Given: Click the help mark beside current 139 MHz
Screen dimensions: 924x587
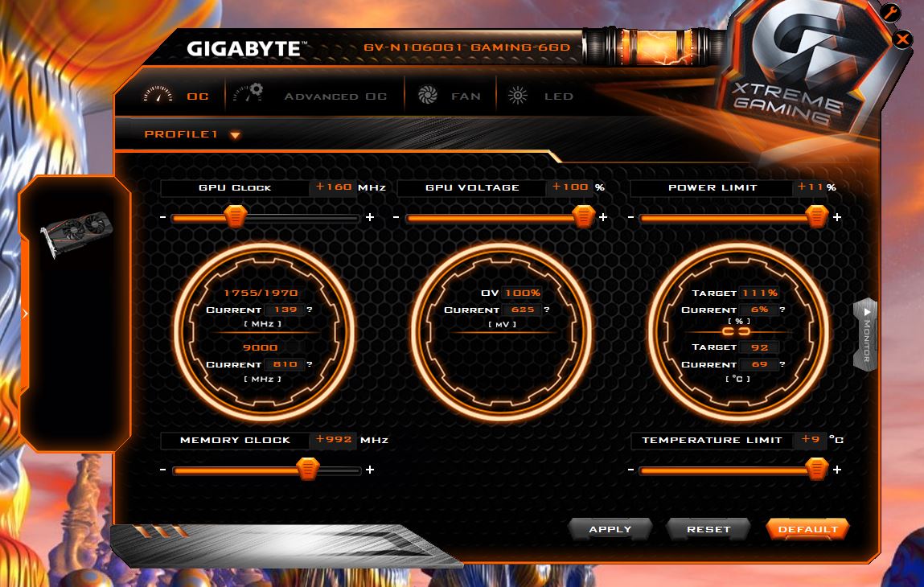Looking at the screenshot, I should pyautogui.click(x=310, y=310).
